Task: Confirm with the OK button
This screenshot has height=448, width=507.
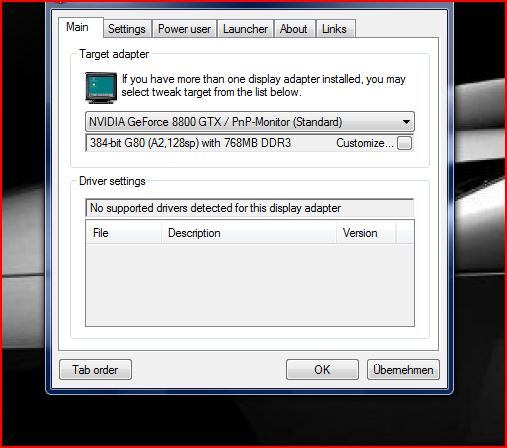Action: 322,370
